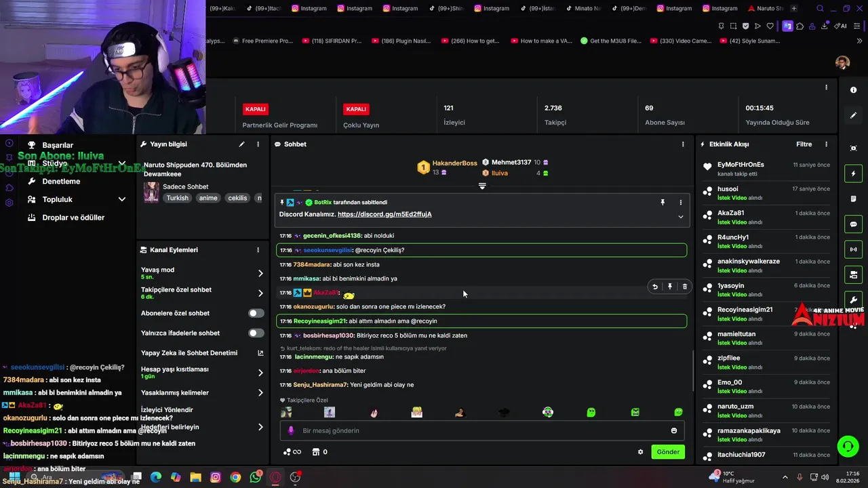
Task: Open Kanal Eylemleri options menu
Action: (x=258, y=250)
